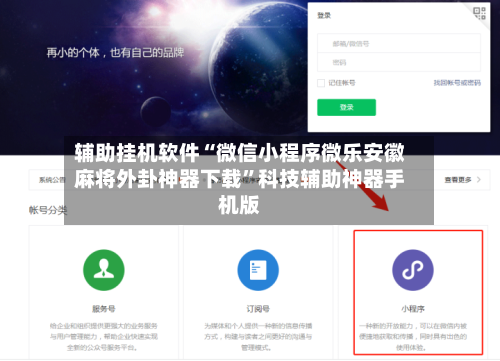
Task: Select the green 服务号 icon
Action: [x=104, y=270]
